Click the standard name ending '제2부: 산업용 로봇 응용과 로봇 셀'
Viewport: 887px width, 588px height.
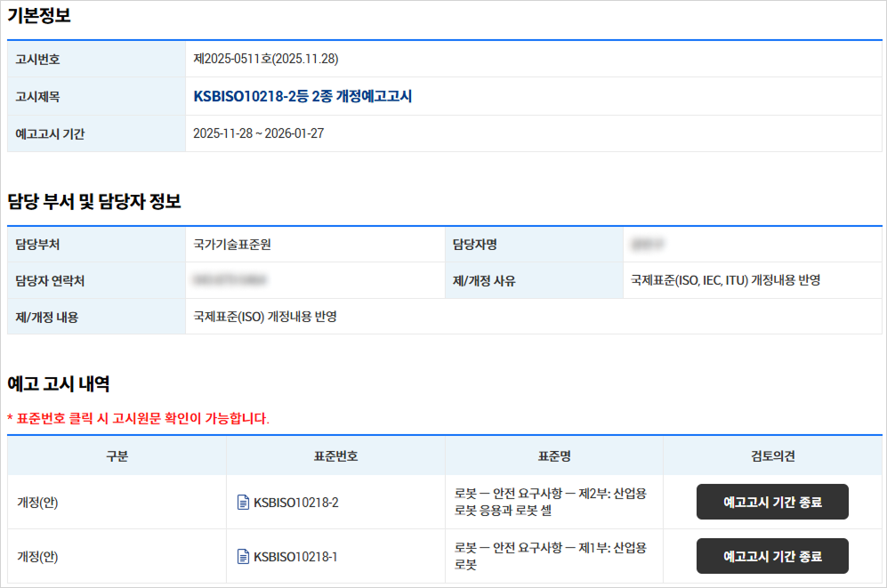tap(551, 502)
